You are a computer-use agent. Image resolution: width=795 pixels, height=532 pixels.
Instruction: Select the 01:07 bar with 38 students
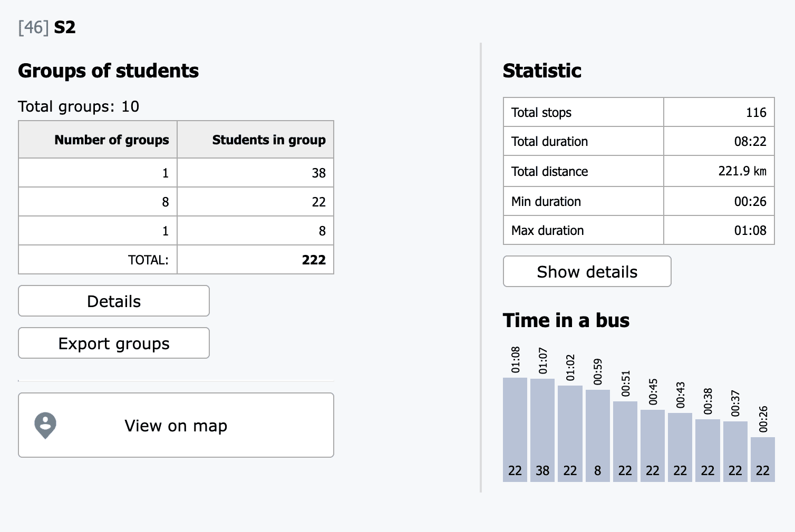542,429
